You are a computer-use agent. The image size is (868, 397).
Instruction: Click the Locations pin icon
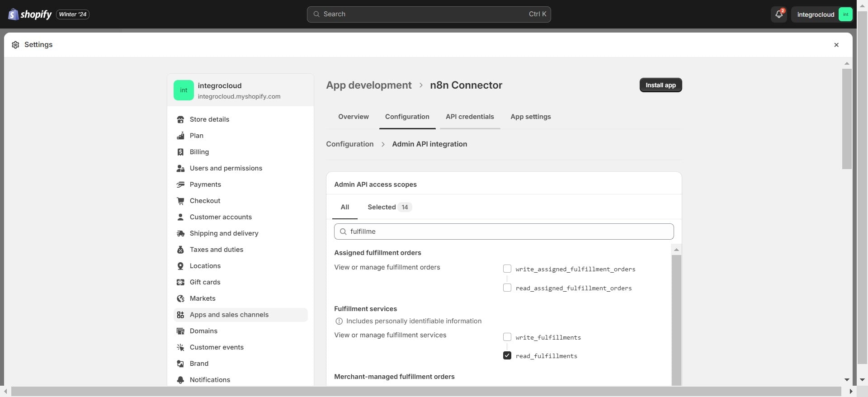(x=180, y=266)
